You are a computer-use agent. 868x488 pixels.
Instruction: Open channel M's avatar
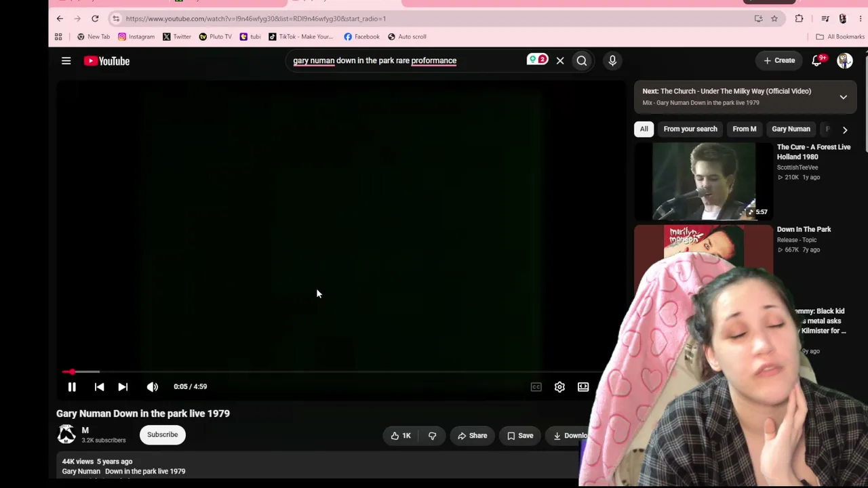tap(66, 434)
